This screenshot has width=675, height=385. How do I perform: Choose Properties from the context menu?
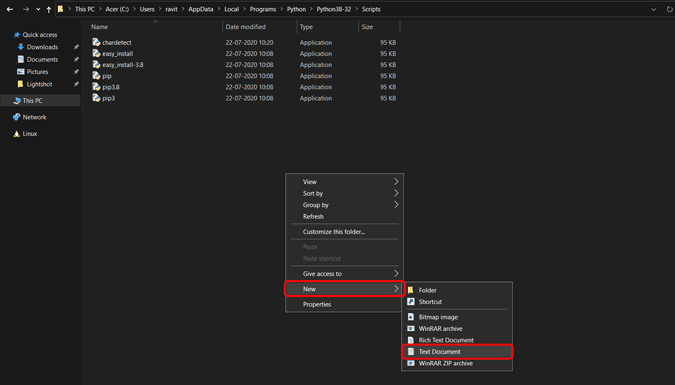tap(344, 304)
